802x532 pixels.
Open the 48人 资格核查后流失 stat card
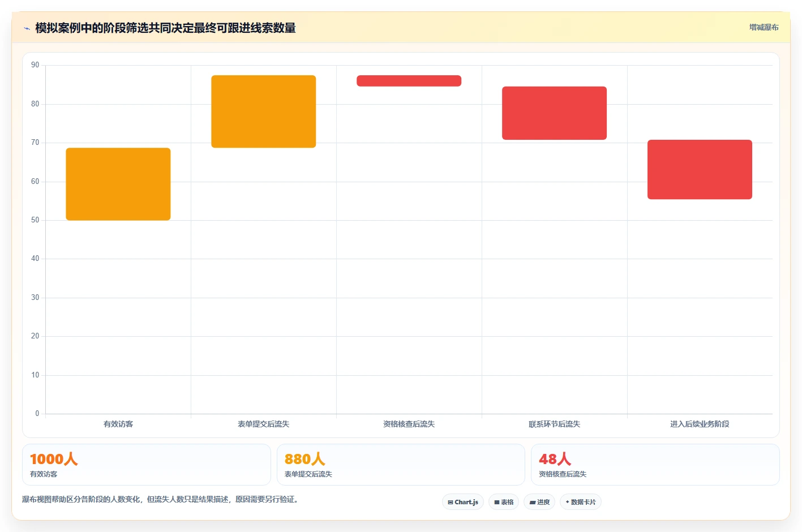(x=655, y=465)
